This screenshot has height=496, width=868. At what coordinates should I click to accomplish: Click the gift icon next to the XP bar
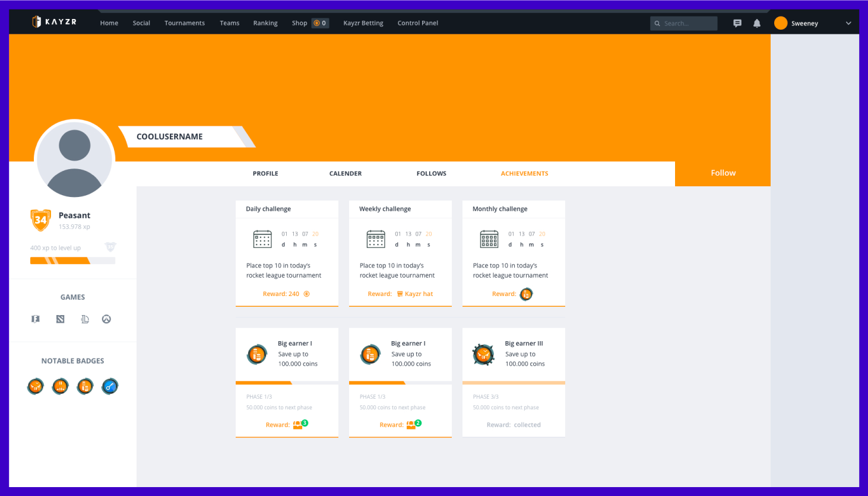click(x=110, y=246)
